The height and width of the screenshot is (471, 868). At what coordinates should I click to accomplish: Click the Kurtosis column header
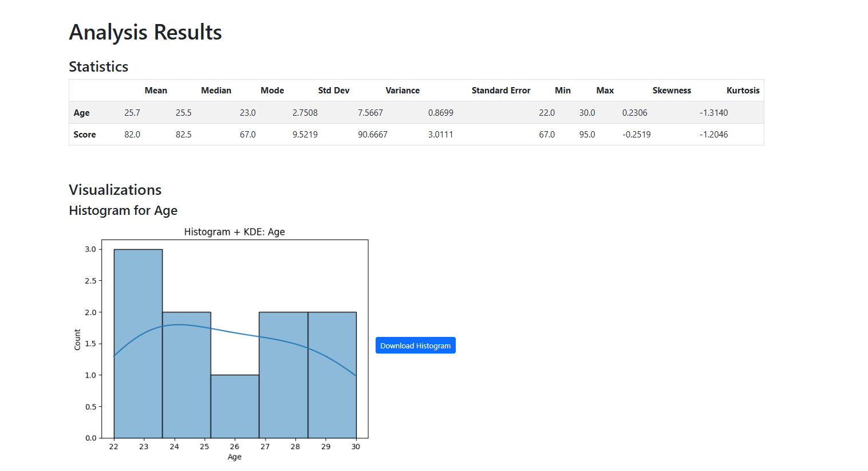(743, 90)
